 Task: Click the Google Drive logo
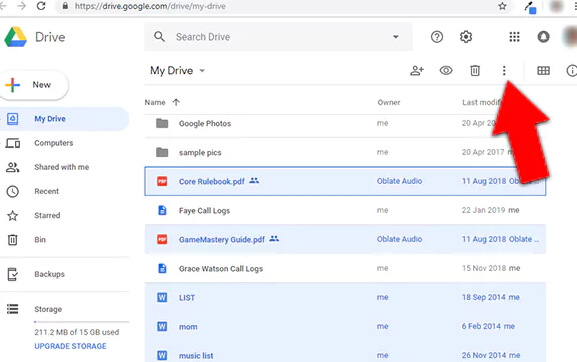[x=15, y=37]
